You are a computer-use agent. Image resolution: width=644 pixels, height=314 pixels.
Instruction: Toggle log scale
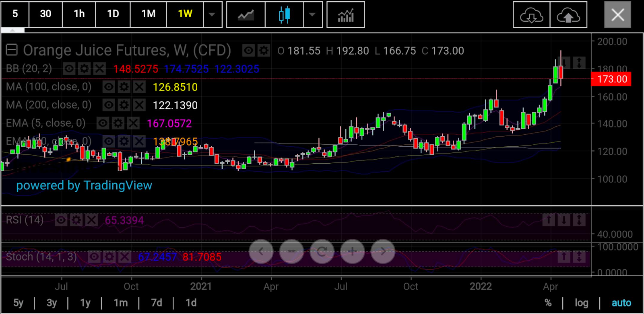(581, 303)
